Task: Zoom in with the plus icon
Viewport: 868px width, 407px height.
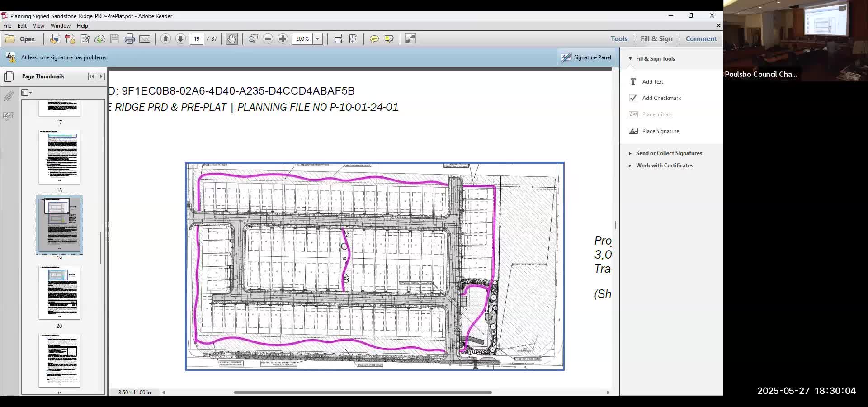Action: [283, 39]
